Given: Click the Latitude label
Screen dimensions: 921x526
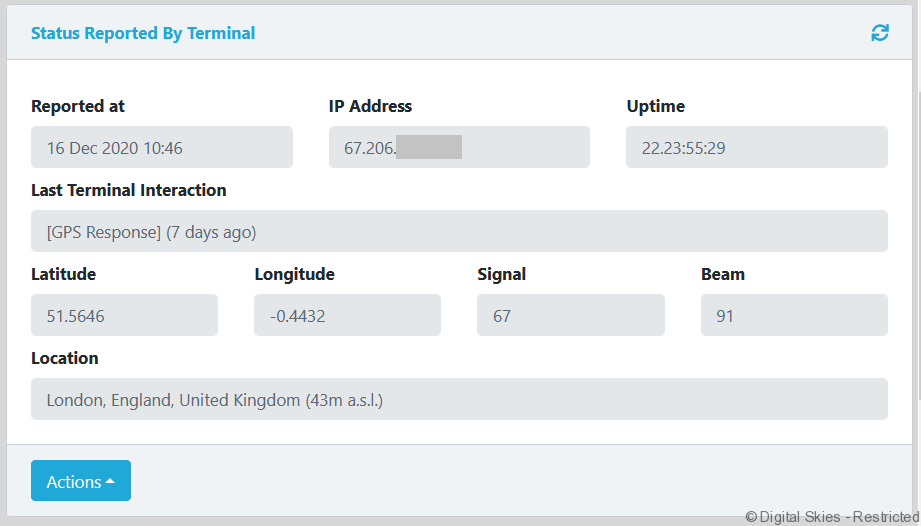Looking at the screenshot, I should (x=64, y=274).
